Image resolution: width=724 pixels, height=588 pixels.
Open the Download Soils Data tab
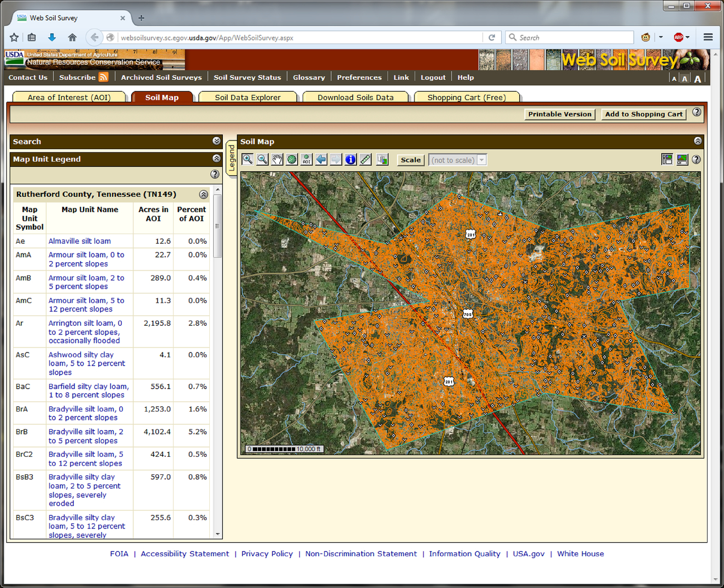coord(355,97)
